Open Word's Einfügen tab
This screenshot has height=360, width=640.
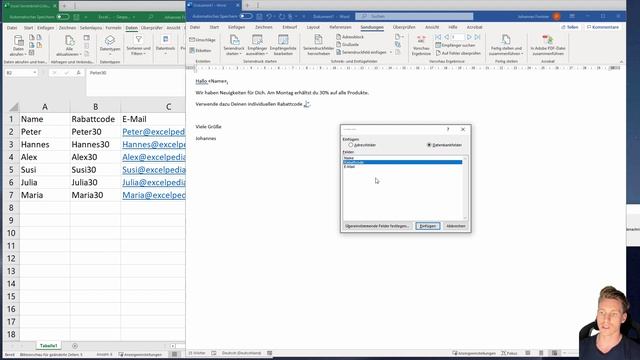click(x=237, y=27)
